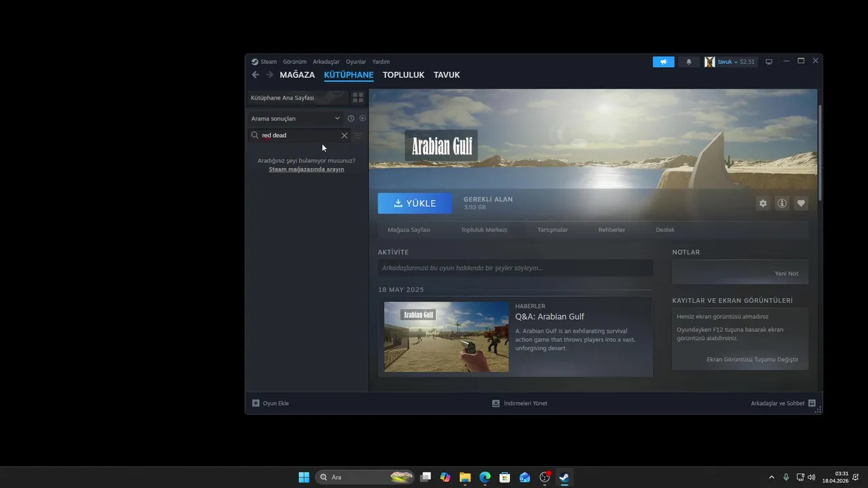
Task: Open notifications bell
Action: [x=689, y=62]
